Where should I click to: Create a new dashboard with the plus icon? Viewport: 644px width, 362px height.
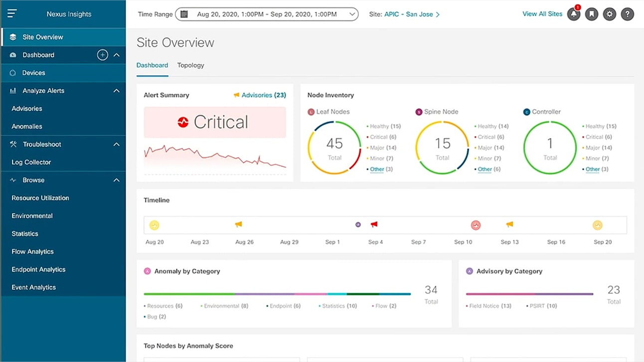(x=102, y=55)
